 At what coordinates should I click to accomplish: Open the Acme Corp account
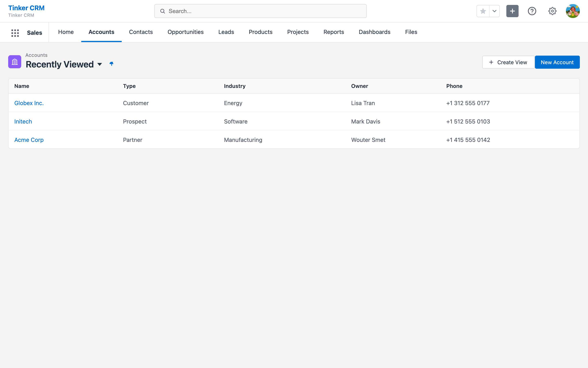pyautogui.click(x=29, y=140)
